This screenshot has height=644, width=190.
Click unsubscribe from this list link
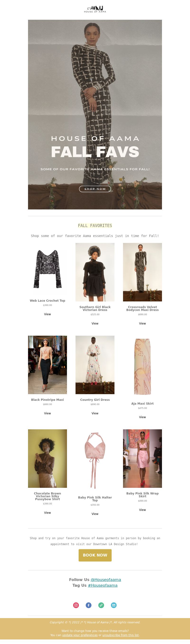click(120, 635)
